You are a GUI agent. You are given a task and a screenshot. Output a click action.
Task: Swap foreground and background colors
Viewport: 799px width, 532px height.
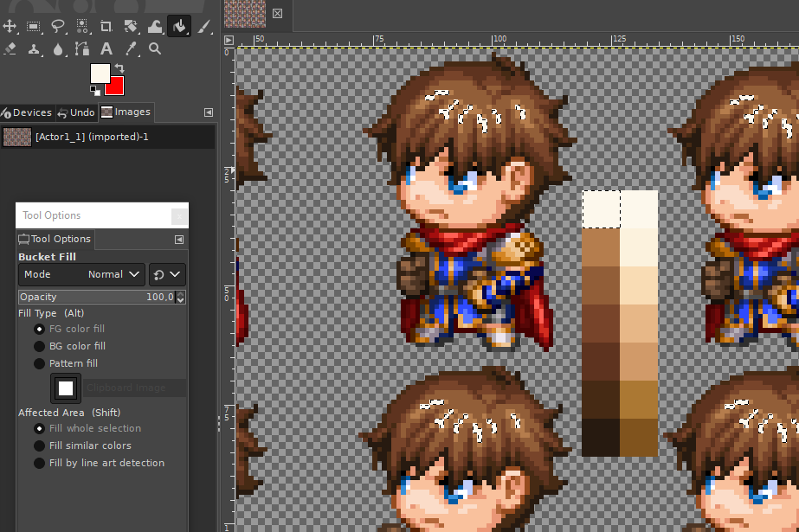click(119, 67)
